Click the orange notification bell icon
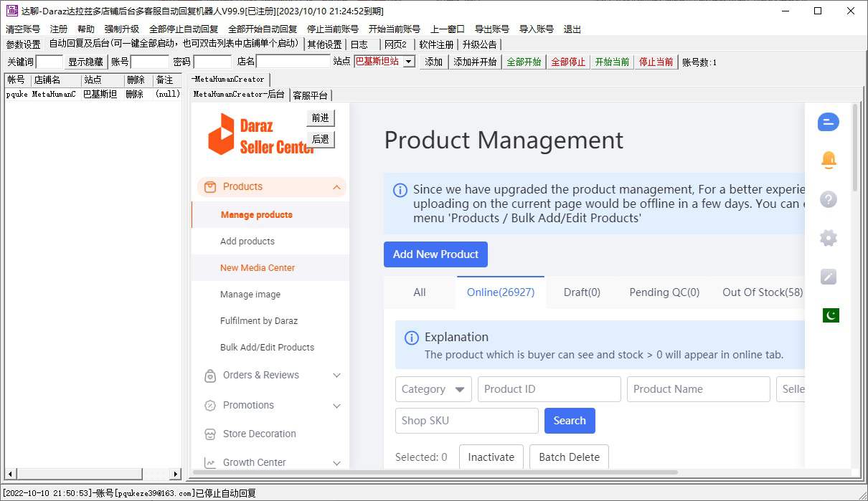The image size is (868, 501). coord(828,160)
